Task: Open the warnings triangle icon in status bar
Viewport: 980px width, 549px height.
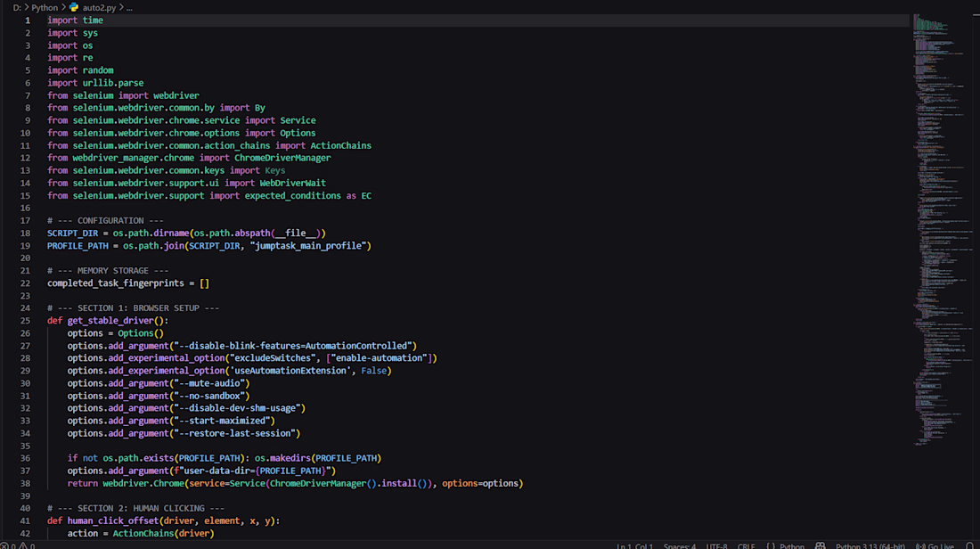Action: pyautogui.click(x=22, y=545)
